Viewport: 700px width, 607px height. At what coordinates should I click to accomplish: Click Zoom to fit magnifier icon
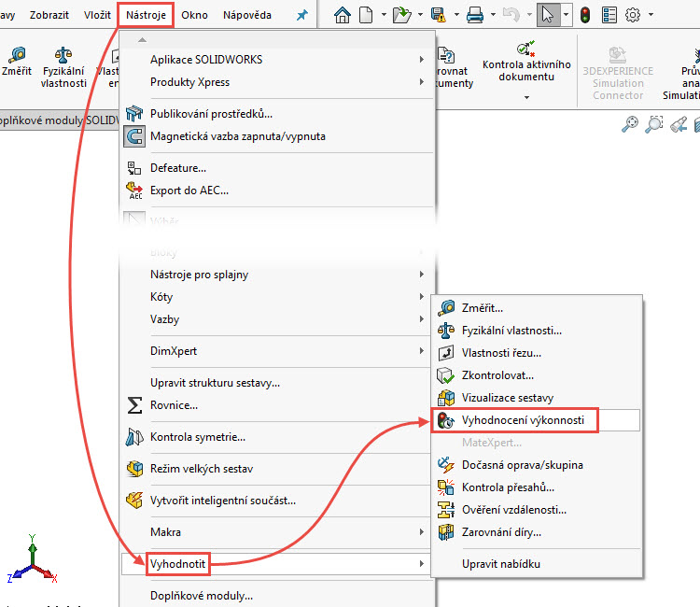630,124
